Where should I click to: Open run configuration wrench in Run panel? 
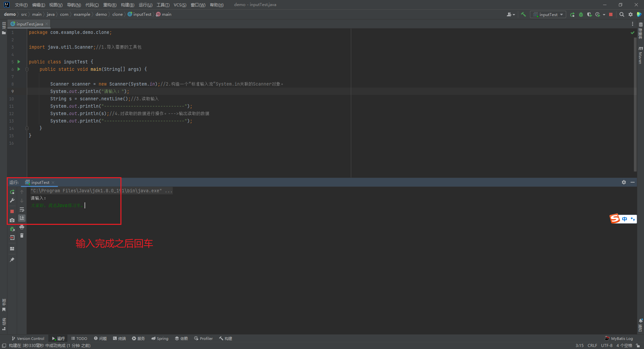coord(12,200)
